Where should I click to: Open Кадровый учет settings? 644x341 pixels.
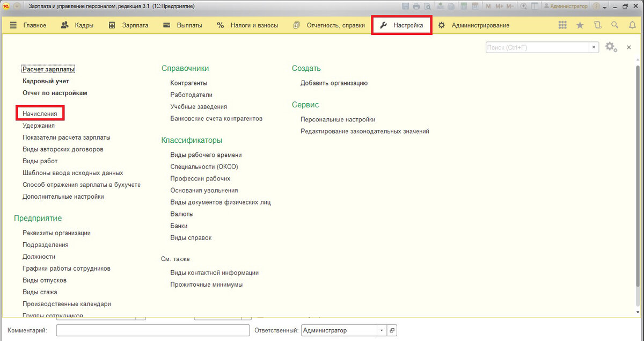tap(46, 81)
